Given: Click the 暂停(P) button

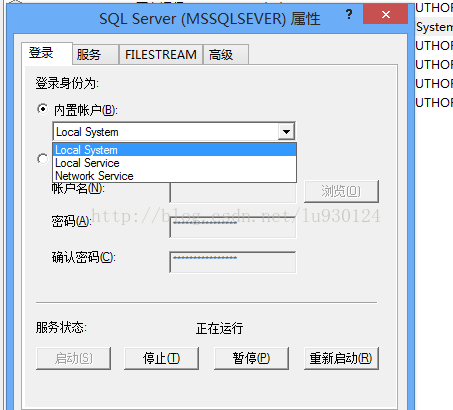Looking at the screenshot, I should click(251, 358).
